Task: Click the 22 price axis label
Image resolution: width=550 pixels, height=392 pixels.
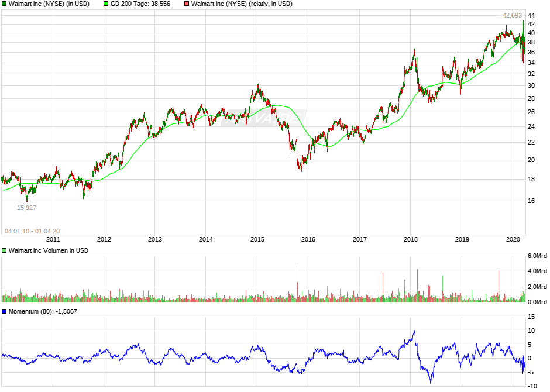Action: 531,142
